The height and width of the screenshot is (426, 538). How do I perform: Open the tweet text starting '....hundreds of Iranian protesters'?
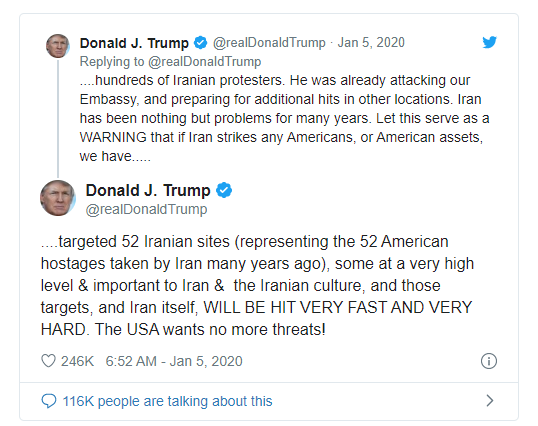284,118
